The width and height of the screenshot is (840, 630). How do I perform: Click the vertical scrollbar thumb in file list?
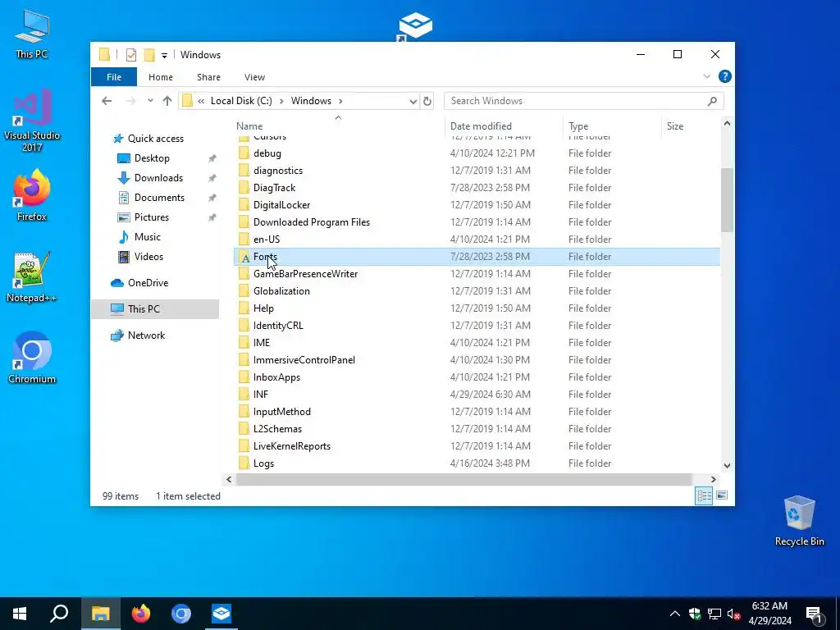[727, 200]
